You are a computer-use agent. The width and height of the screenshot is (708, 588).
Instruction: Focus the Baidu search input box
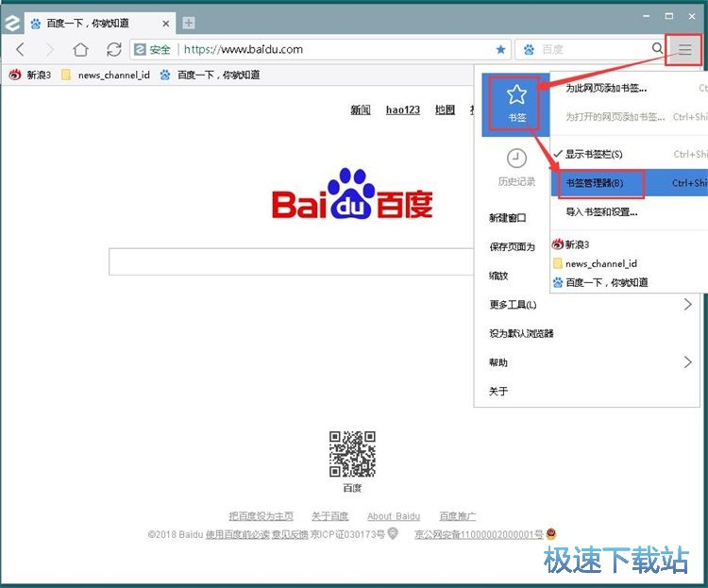click(292, 261)
